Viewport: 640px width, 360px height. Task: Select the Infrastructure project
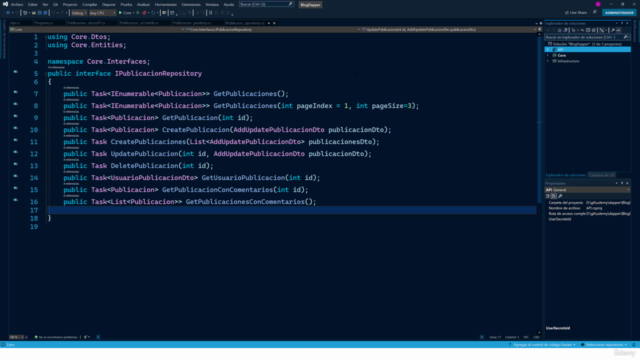pos(568,61)
